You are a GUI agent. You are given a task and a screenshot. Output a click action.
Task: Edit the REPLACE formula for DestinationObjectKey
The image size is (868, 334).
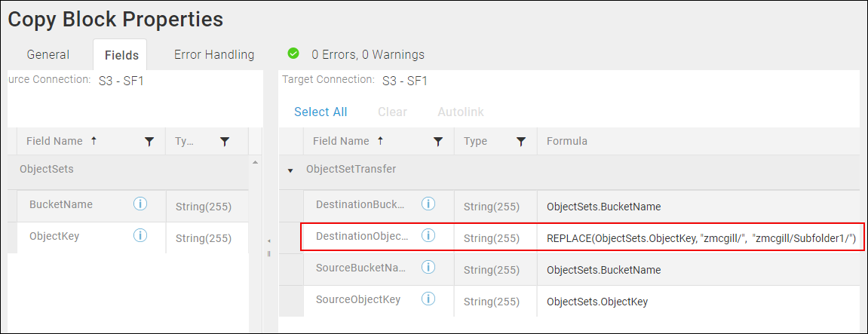[x=701, y=238]
